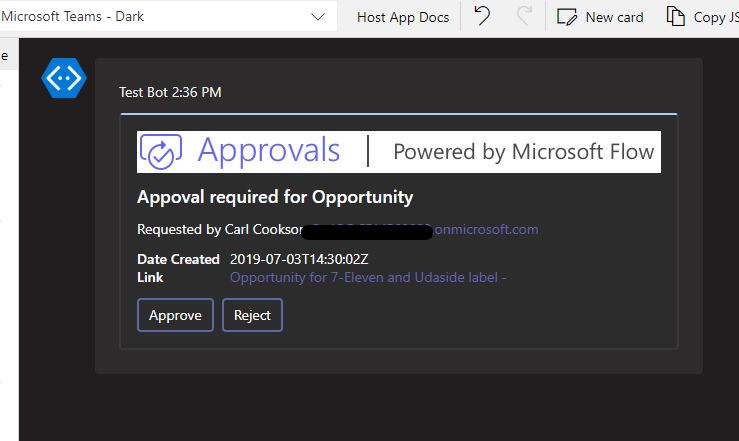The image size is (739, 441).
Task: Click the Reject button
Action: (252, 315)
